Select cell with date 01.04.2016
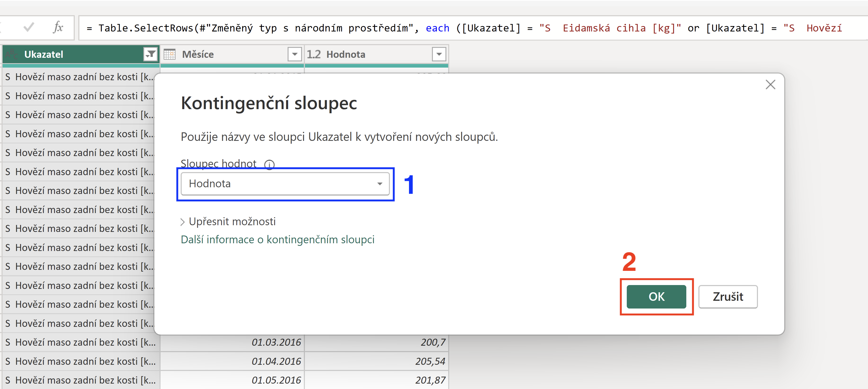The width and height of the screenshot is (868, 389). tap(232, 361)
